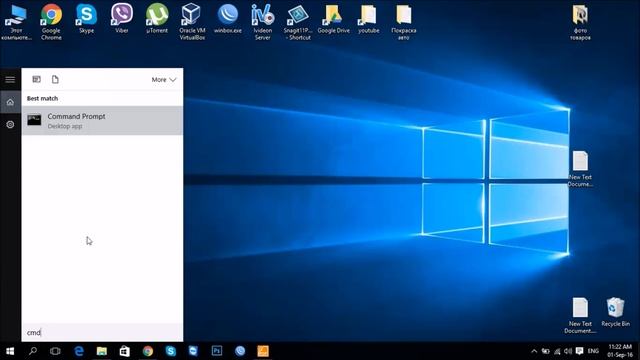
Task: Filter search results by Documents icon
Action: (55, 79)
